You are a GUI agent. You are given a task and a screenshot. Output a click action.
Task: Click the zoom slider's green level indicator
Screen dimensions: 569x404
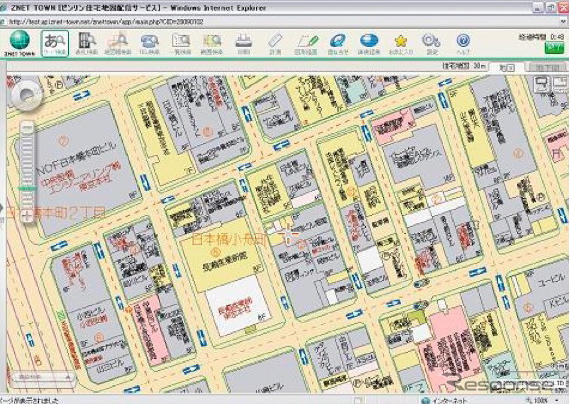click(27, 188)
